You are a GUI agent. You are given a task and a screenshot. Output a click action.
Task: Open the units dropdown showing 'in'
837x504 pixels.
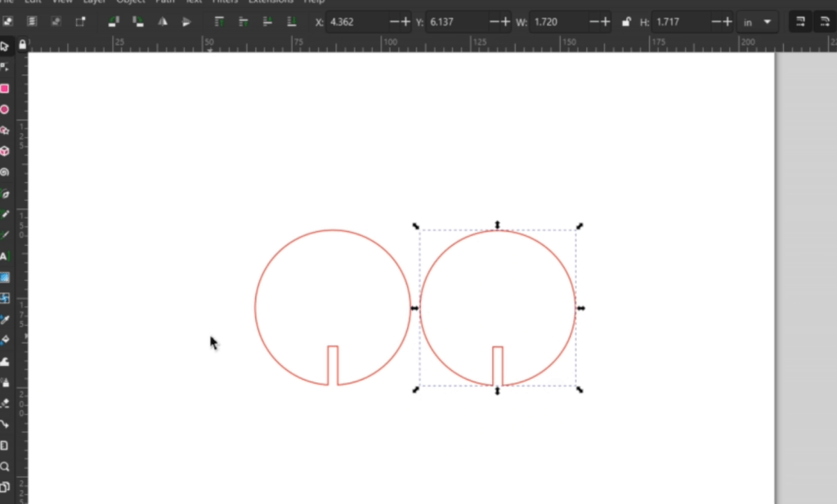coord(757,22)
